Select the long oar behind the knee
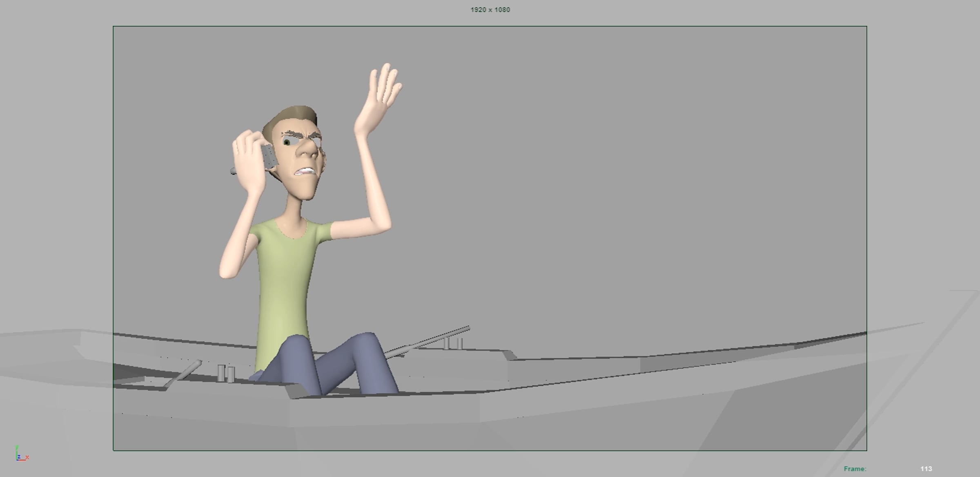 point(429,340)
